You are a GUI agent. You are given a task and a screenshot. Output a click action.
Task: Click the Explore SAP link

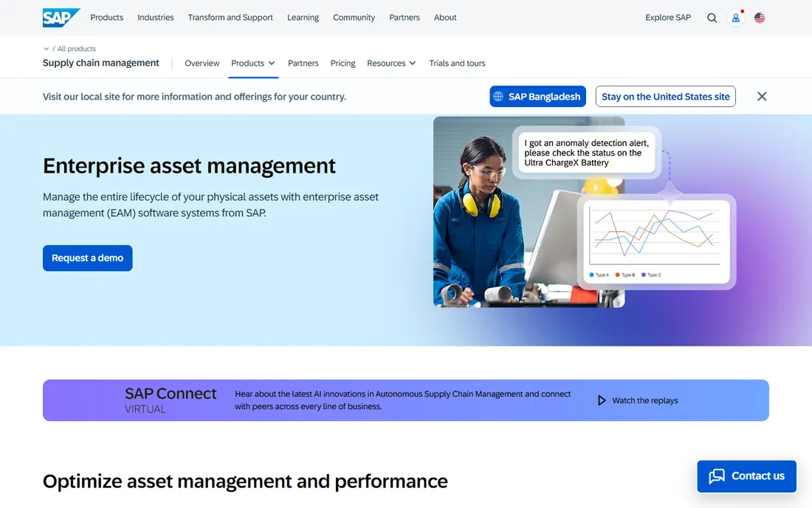668,18
